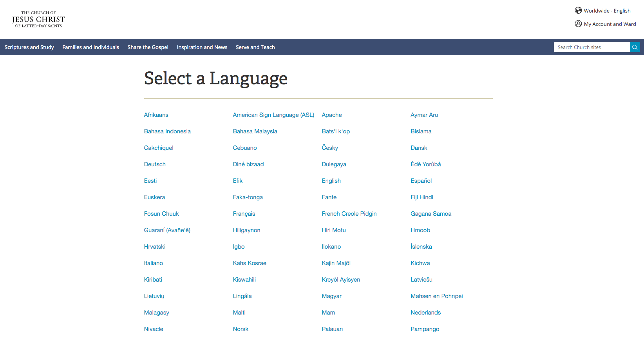Select Hrvatski language
This screenshot has width=644, height=342.
click(x=155, y=247)
